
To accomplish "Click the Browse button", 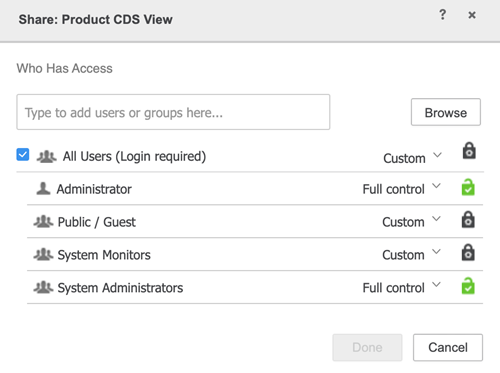I will (x=446, y=112).
